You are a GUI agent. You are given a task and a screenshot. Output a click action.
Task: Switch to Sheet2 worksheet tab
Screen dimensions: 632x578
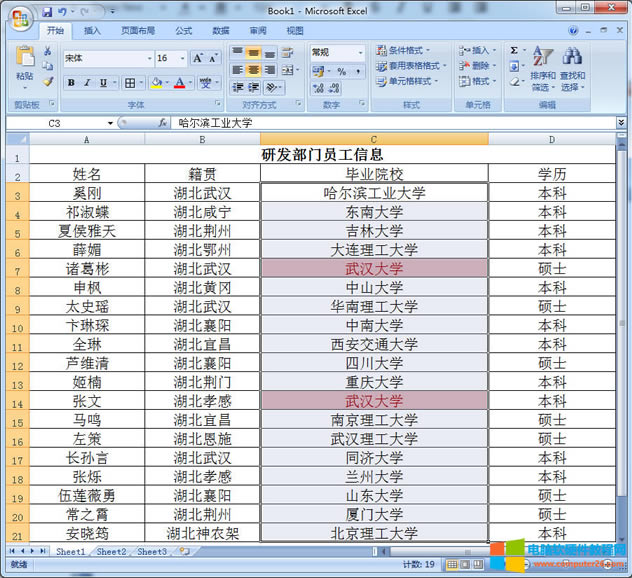pos(111,551)
